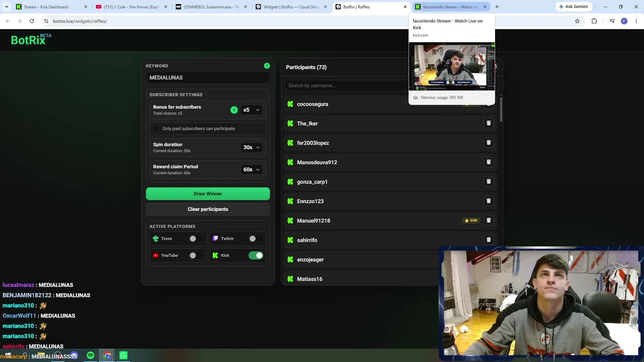This screenshot has width=644, height=362.
Task: Open a new browser tab
Action: click(x=497, y=7)
